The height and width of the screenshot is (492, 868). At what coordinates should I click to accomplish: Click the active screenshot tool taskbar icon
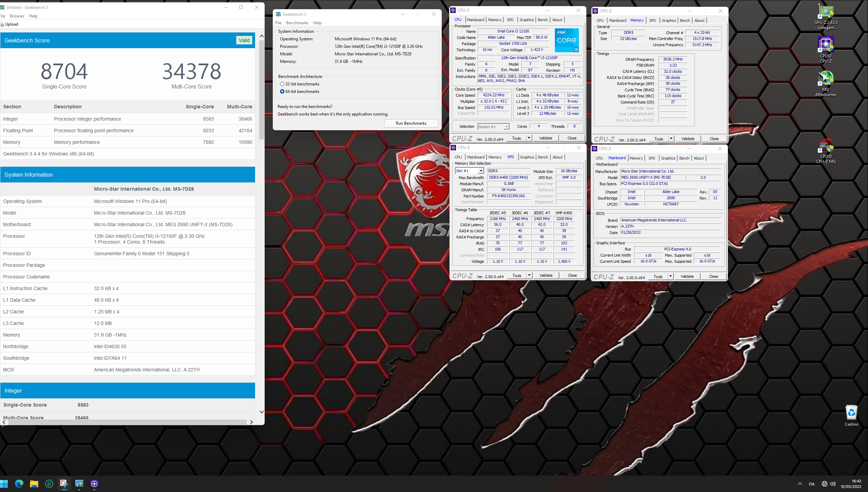click(x=64, y=484)
